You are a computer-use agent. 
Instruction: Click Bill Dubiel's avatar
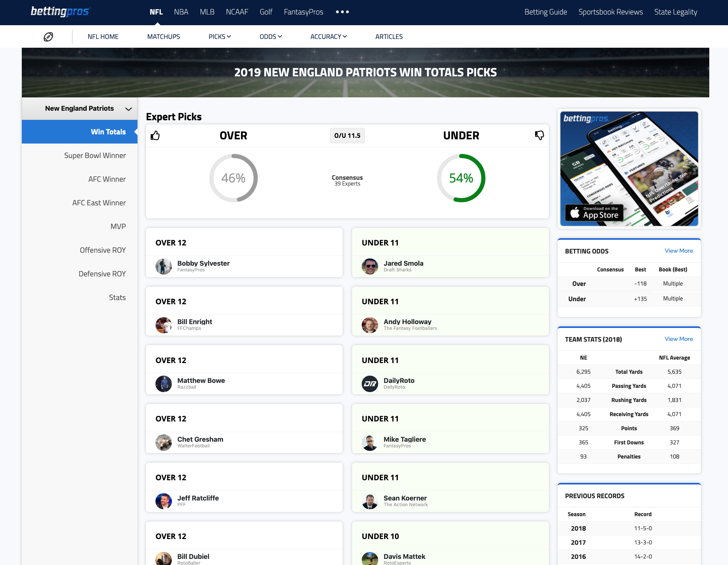163,559
